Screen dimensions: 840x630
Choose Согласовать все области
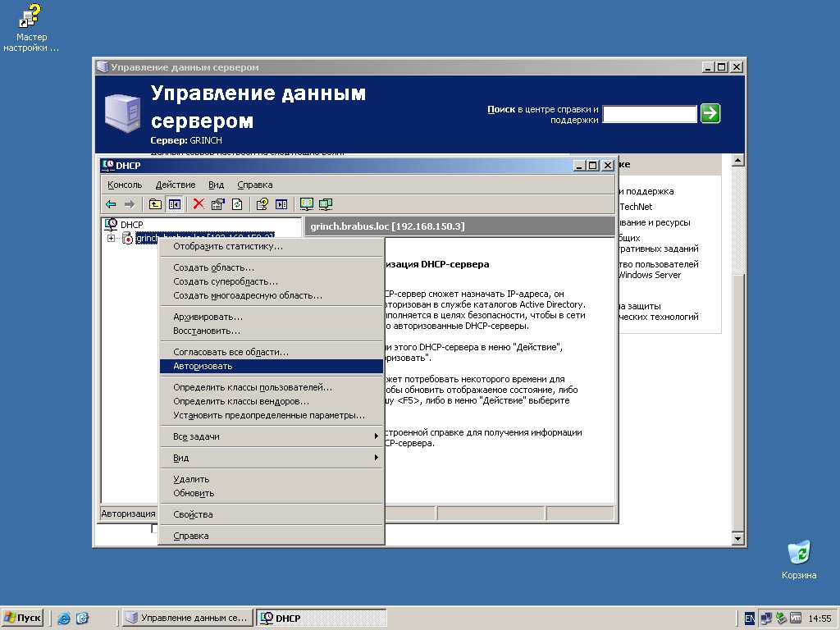click(x=271, y=353)
